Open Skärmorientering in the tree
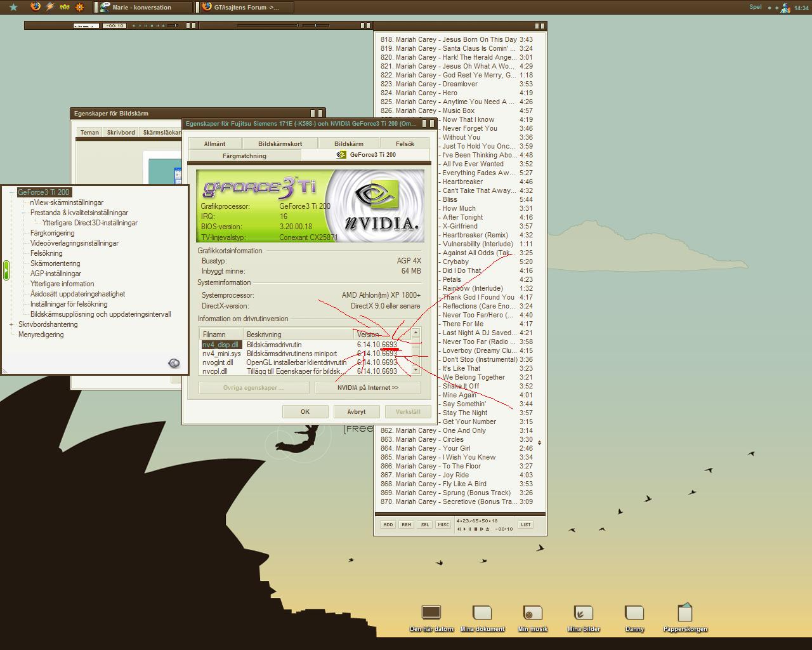812x650 pixels. pyautogui.click(x=55, y=263)
